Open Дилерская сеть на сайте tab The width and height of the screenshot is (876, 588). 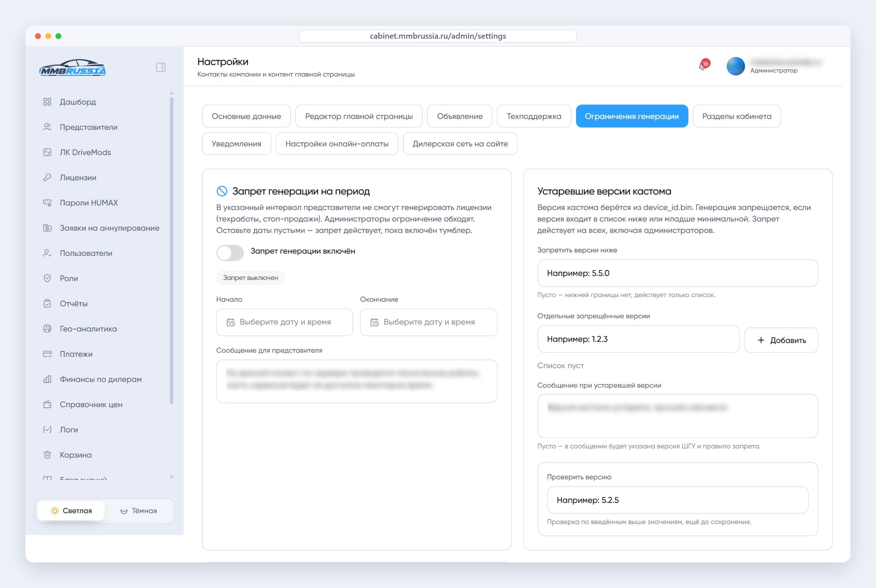click(x=460, y=144)
